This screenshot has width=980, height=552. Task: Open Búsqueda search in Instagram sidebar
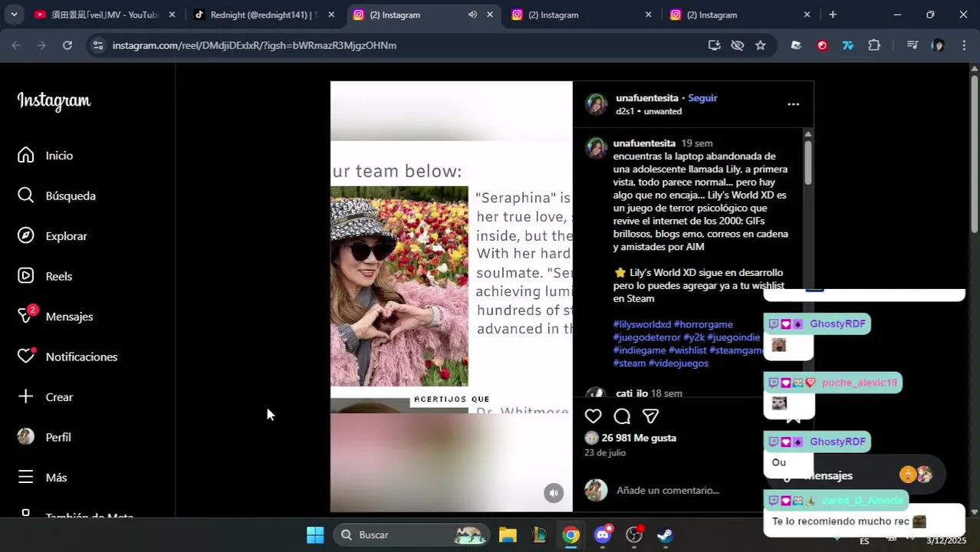26,195
